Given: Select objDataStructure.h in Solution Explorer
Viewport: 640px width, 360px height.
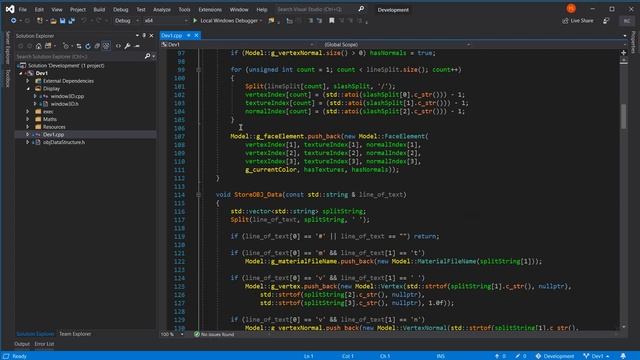Looking at the screenshot, I should (x=64, y=142).
